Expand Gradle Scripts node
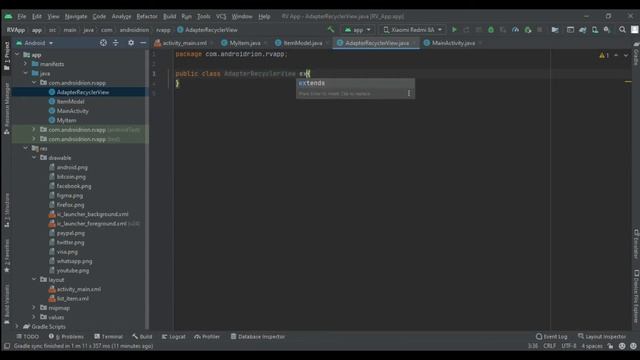Screen dimensions: 640x360 pos(17,327)
